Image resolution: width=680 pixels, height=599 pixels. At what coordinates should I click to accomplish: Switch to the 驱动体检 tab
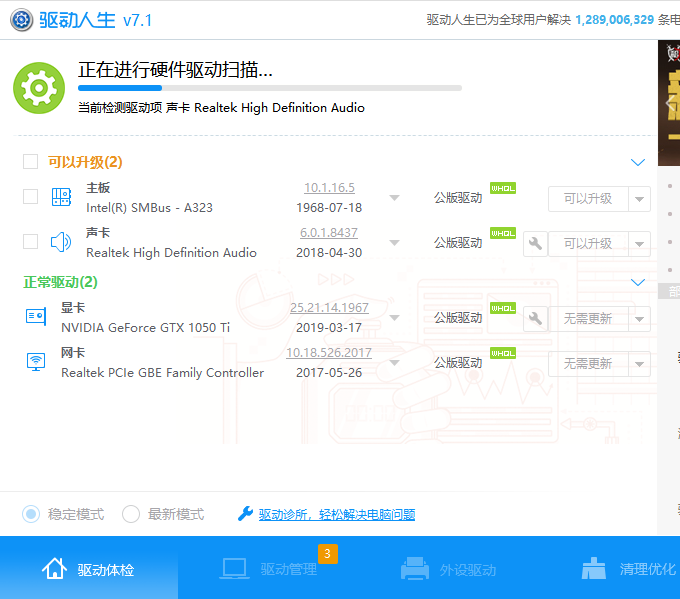89,568
